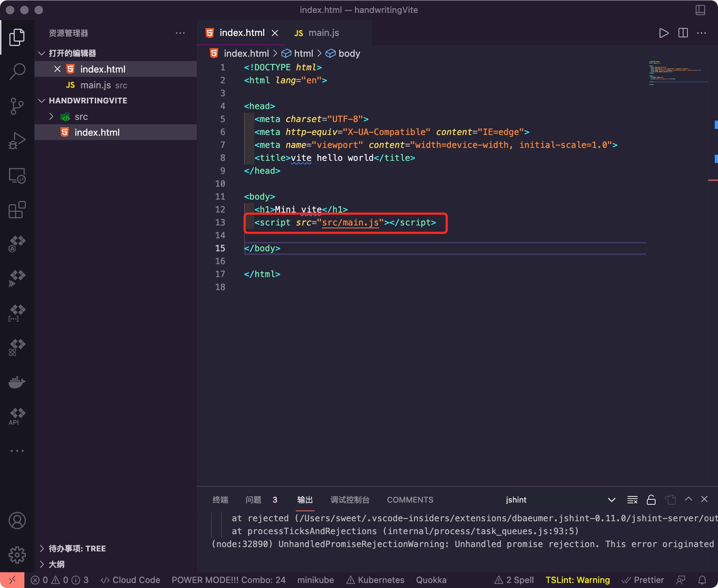
Task: Open the Manage settings gear icon
Action: point(17,555)
